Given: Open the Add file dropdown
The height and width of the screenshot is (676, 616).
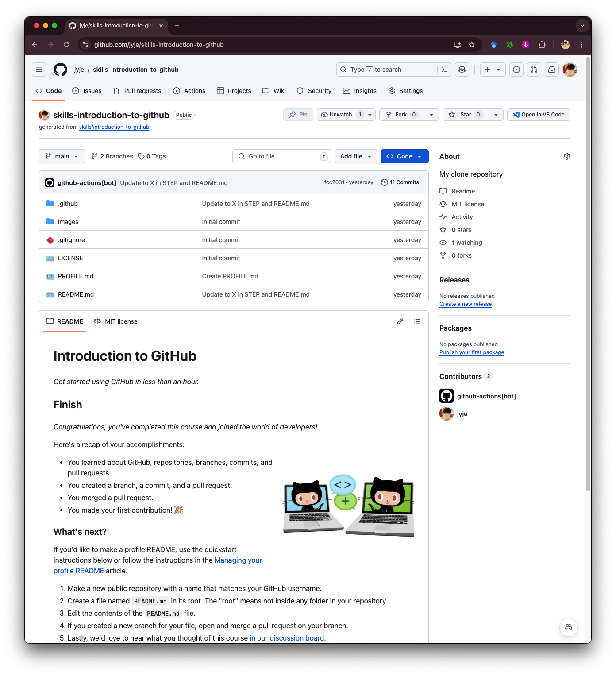Looking at the screenshot, I should click(356, 156).
